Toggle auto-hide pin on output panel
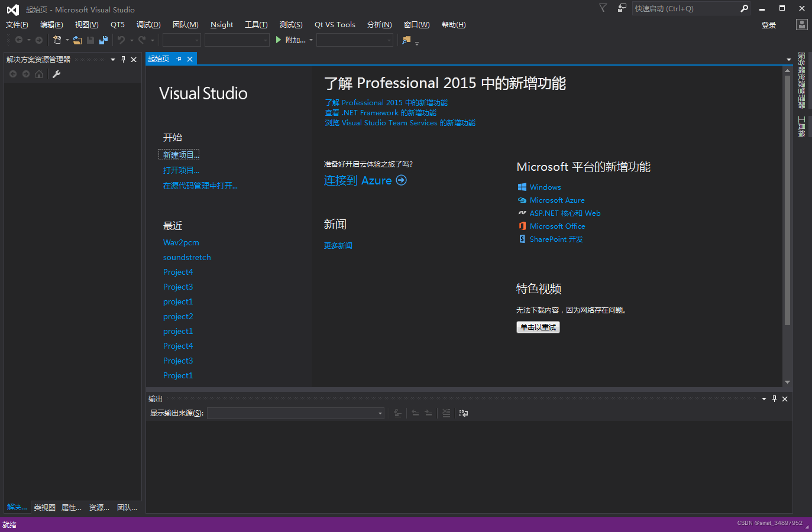812x532 pixels. (x=774, y=399)
